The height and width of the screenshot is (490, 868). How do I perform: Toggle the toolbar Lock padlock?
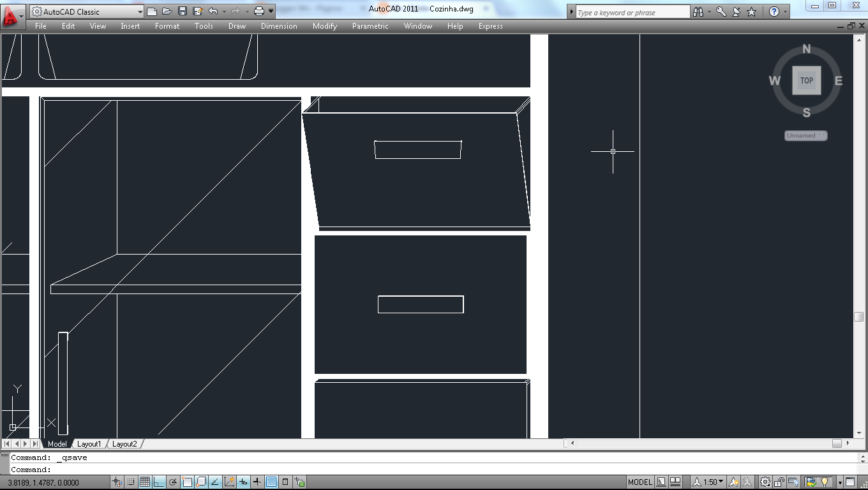pyautogui.click(x=780, y=482)
